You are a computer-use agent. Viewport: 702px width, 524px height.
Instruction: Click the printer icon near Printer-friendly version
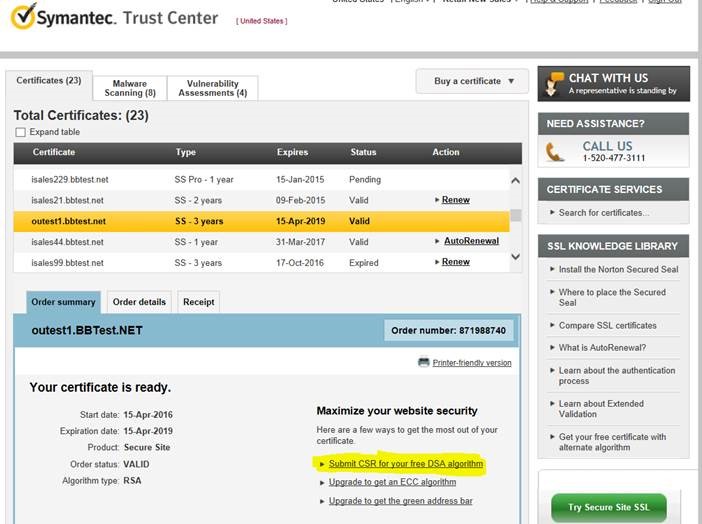(424, 362)
